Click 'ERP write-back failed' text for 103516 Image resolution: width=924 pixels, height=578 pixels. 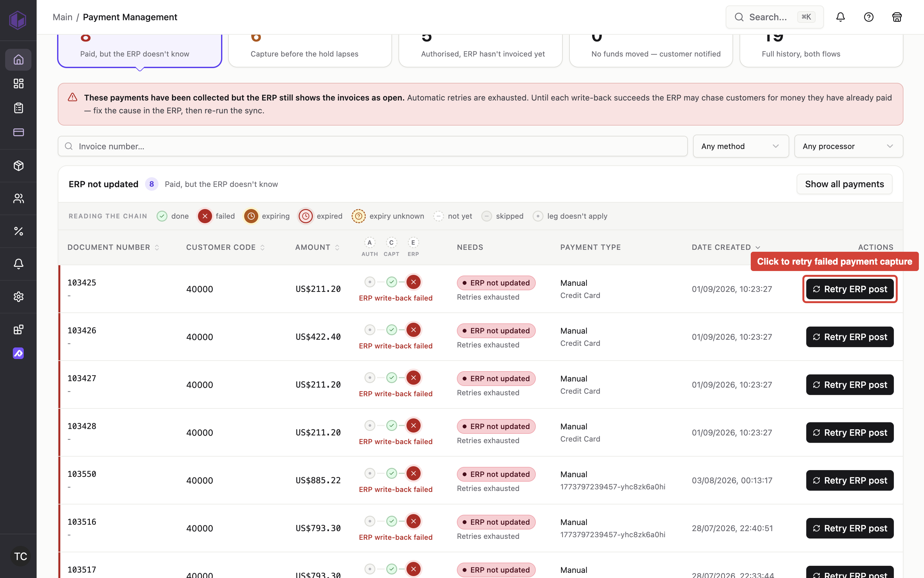click(396, 537)
